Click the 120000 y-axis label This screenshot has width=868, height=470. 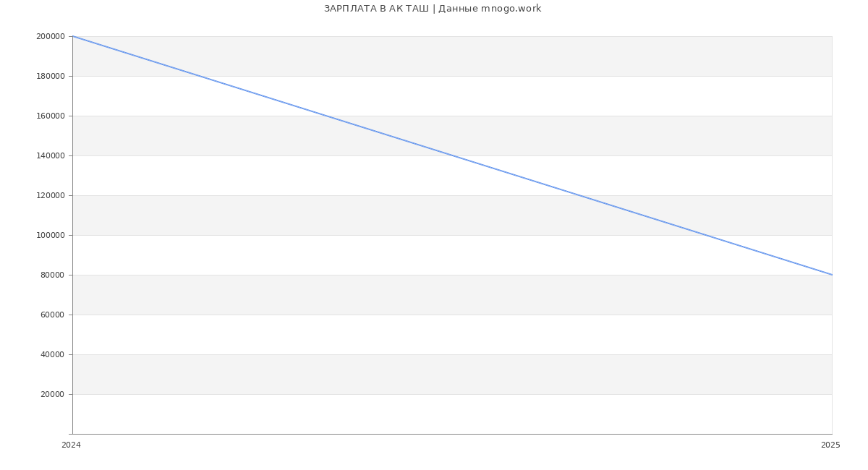[x=51, y=195]
